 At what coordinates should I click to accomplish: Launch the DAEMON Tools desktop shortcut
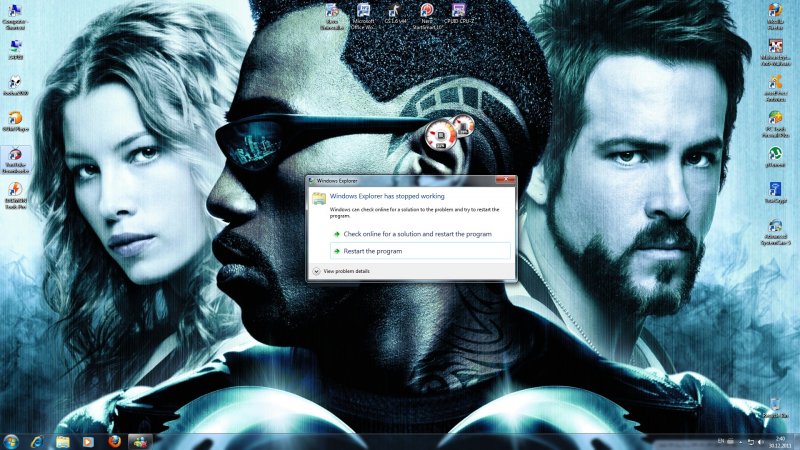(x=15, y=196)
